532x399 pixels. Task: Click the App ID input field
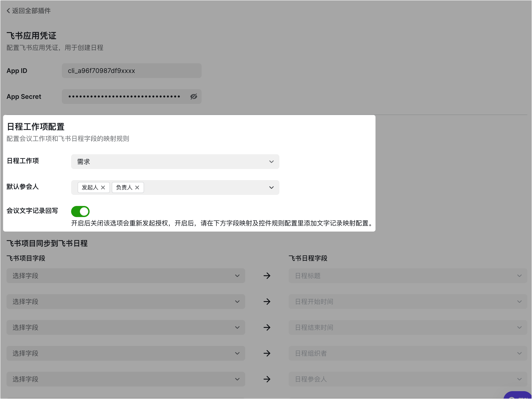(132, 71)
